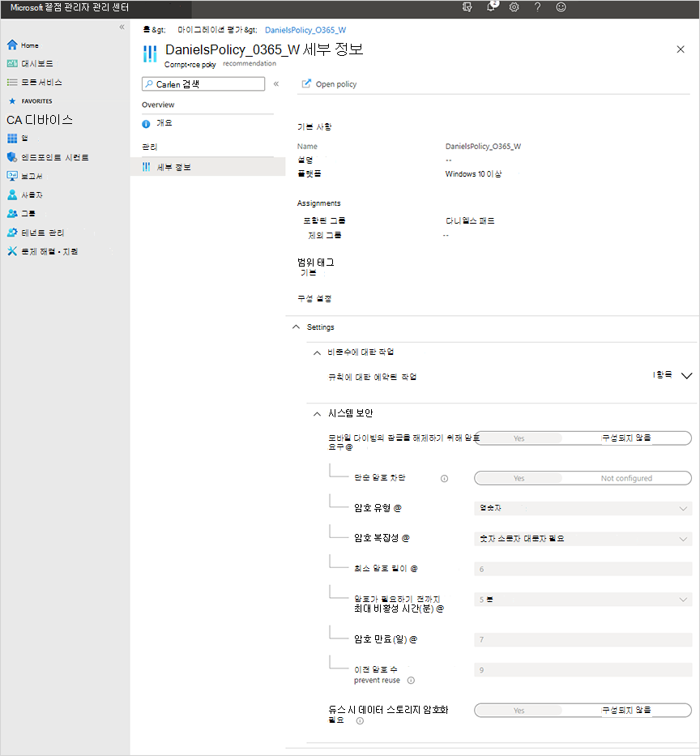Open the notifications bell in header

[491, 6]
